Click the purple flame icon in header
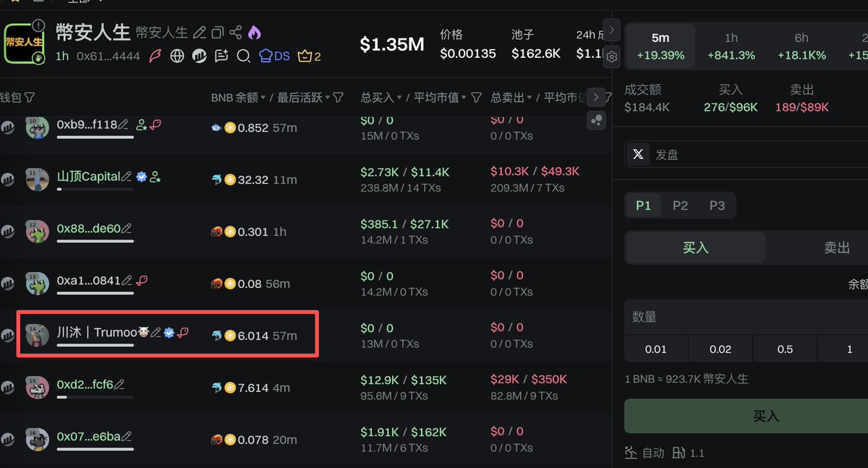 point(254,33)
